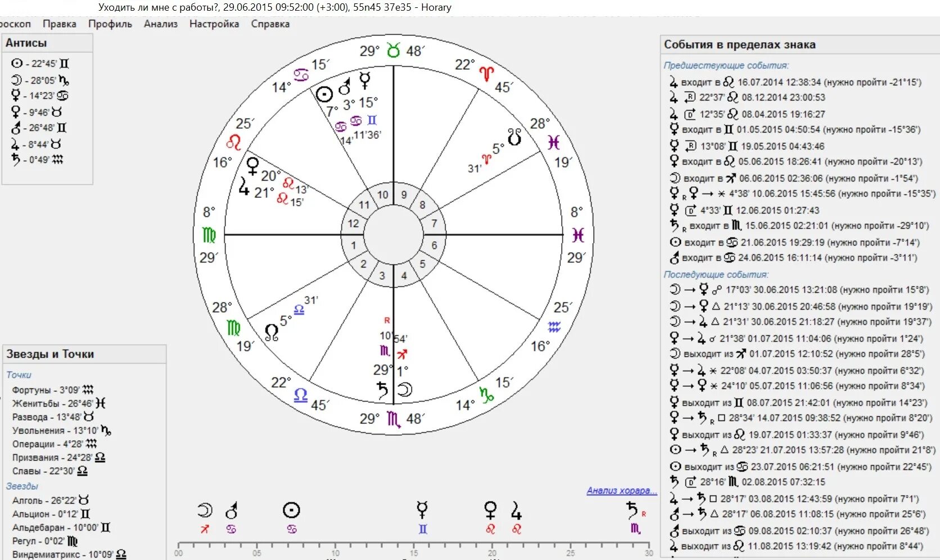Select event Sun enters Cancer 21.06.2015
The image size is (940, 560).
[x=794, y=242]
